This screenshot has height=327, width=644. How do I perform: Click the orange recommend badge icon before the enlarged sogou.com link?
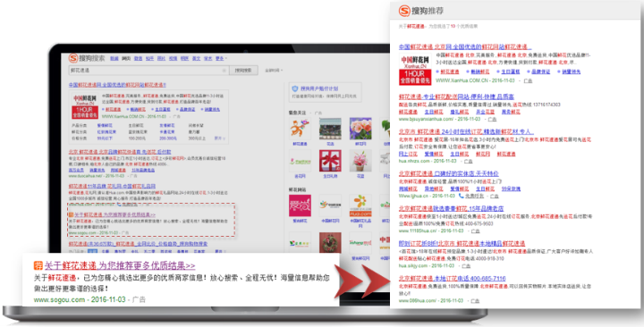(38, 266)
